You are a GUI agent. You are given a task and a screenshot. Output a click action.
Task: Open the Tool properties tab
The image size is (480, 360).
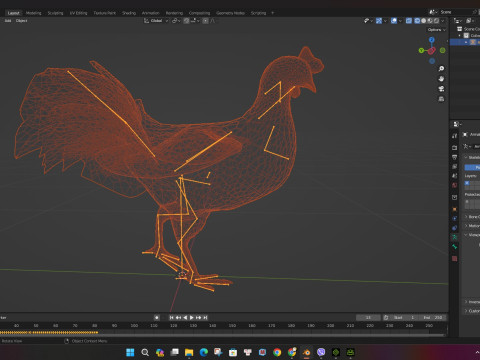click(x=454, y=136)
